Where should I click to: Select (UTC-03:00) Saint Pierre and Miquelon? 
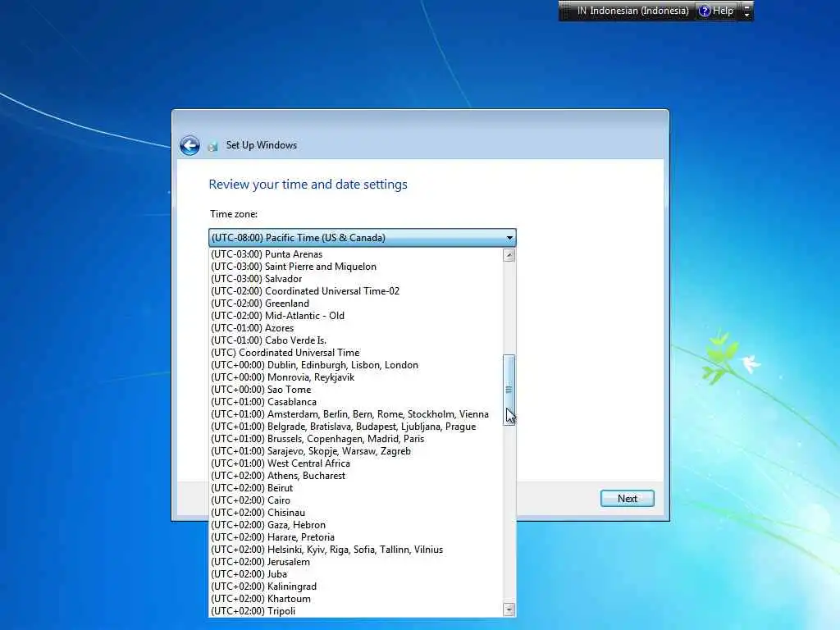356,267
